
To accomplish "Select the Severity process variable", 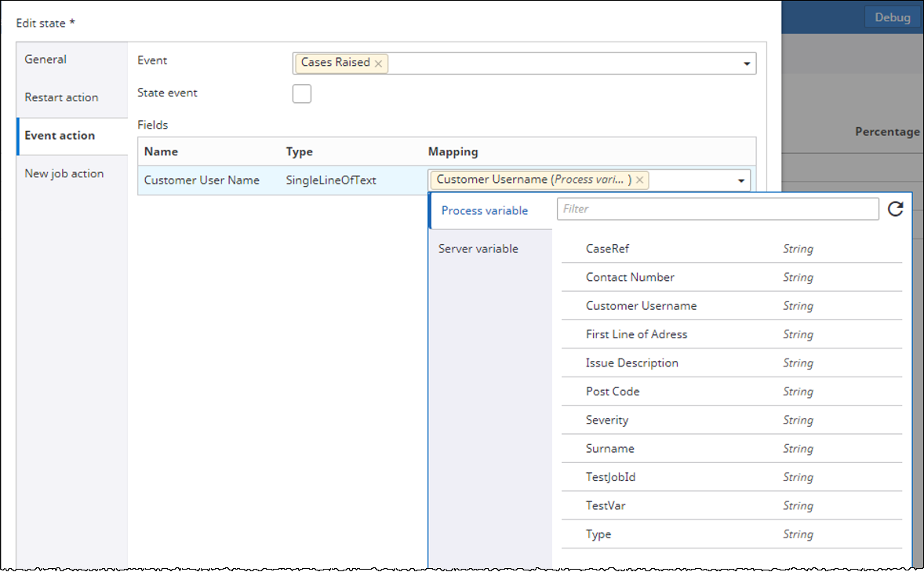I will [x=606, y=420].
